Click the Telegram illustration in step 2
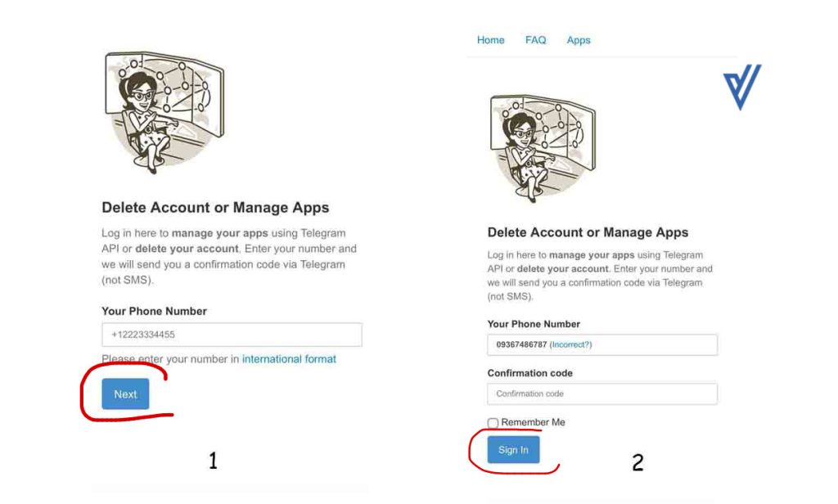The height and width of the screenshot is (504, 838). (543, 148)
